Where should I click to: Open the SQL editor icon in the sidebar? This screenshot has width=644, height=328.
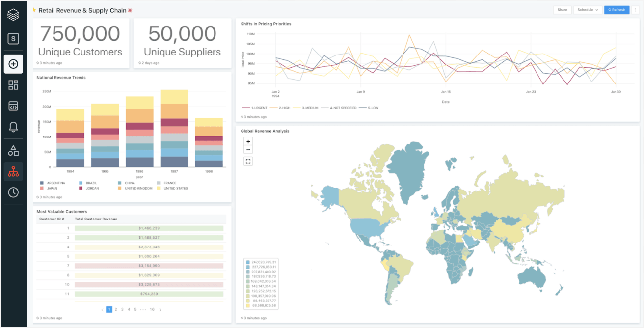13,106
